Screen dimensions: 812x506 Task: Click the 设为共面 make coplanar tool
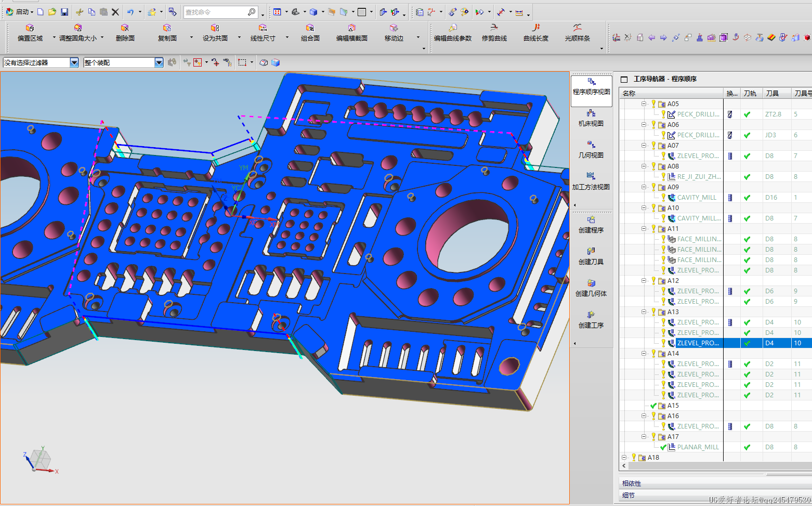[215, 33]
